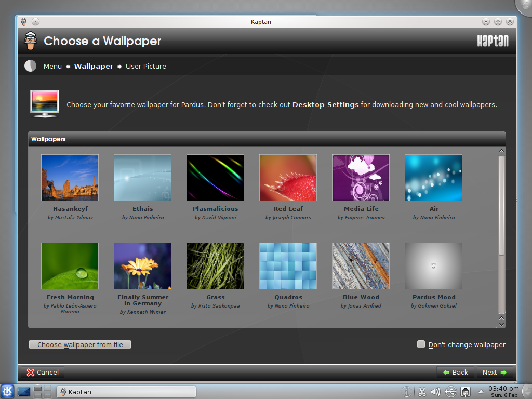532x399 pixels.
Task: Click the Kaptan logo in header
Action: [x=493, y=41]
